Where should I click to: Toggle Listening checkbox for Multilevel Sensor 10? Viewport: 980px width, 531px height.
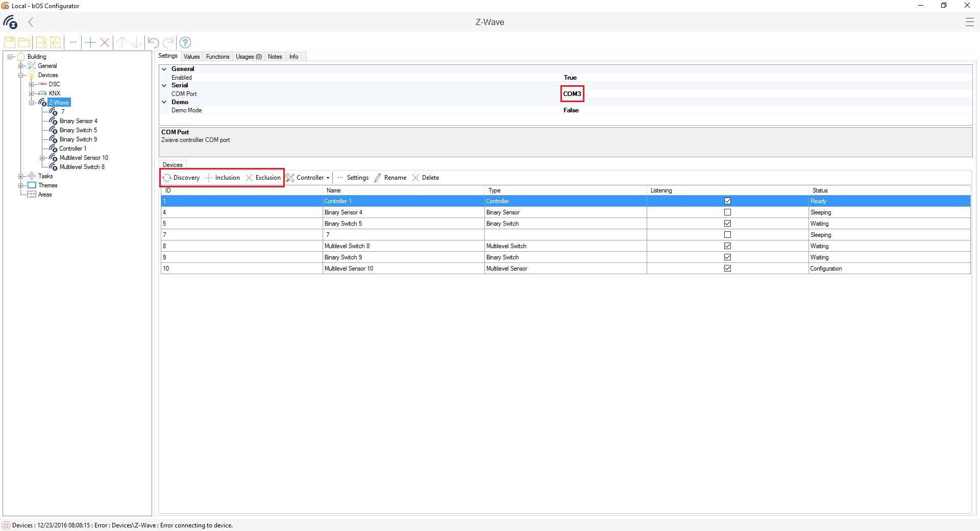[x=727, y=269]
